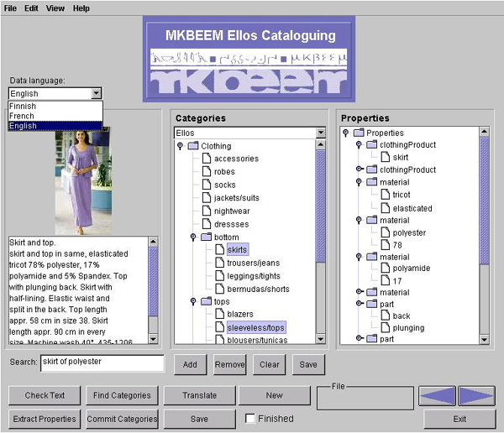
Task: Click the document icon beside nightwear
Action: (x=207, y=211)
